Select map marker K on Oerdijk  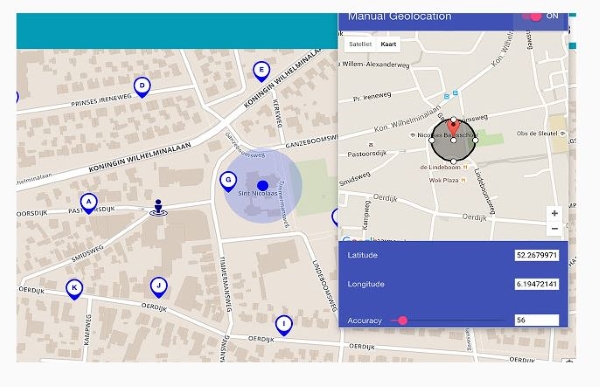[74, 289]
